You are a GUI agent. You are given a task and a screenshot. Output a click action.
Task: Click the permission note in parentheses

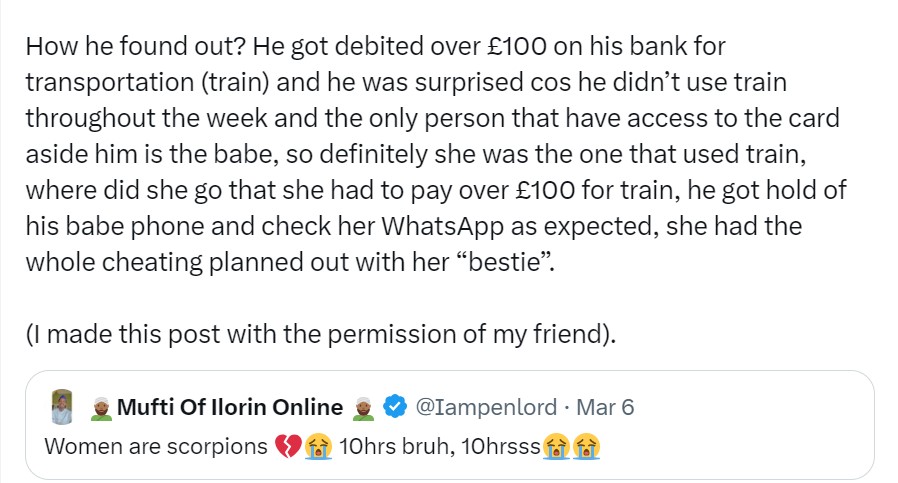coord(319,335)
